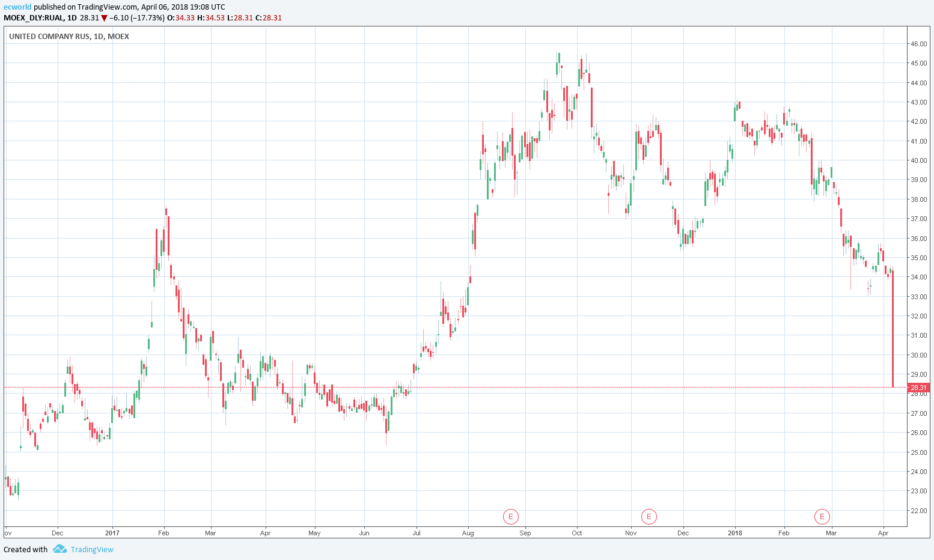This screenshot has width=934, height=560.
Task: Click the 22.00 price axis label
Action: click(x=918, y=511)
